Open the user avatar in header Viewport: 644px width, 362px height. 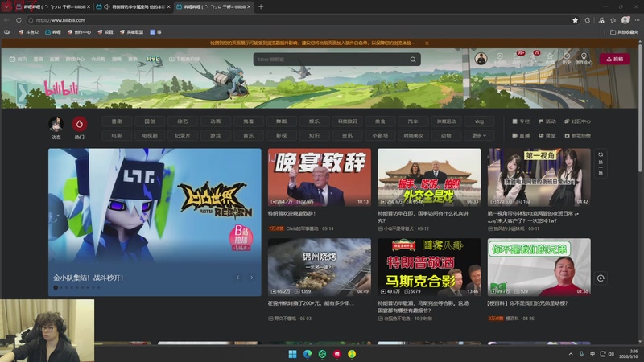[x=481, y=59]
